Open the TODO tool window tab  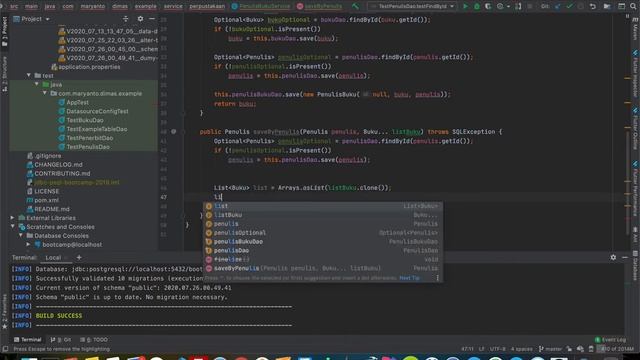point(94,340)
